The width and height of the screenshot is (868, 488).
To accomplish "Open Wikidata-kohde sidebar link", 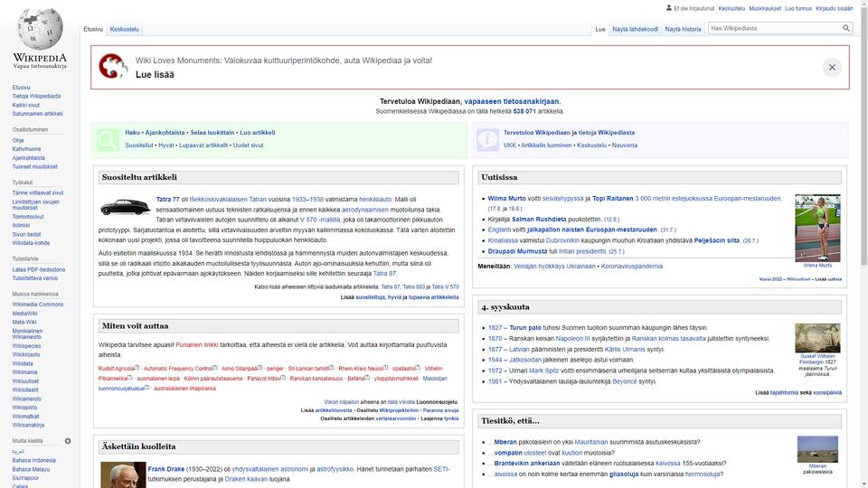I will [x=31, y=243].
